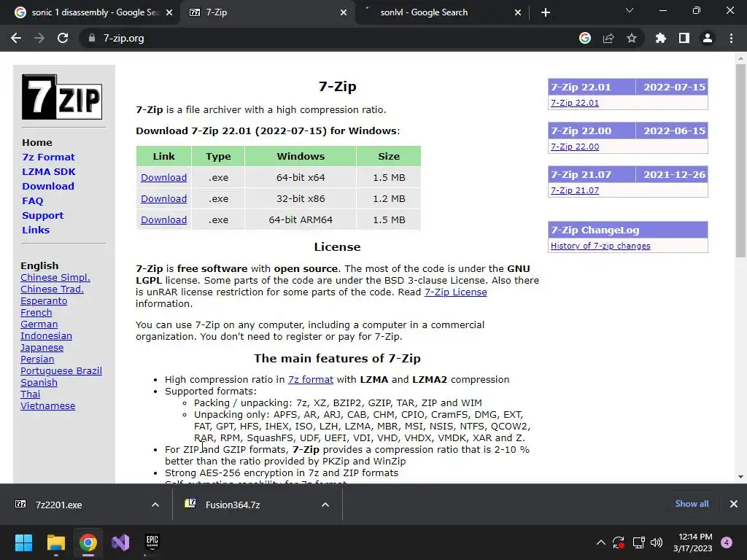Image resolution: width=747 pixels, height=560 pixels.
Task: Open Download page from sidebar
Action: 48,186
